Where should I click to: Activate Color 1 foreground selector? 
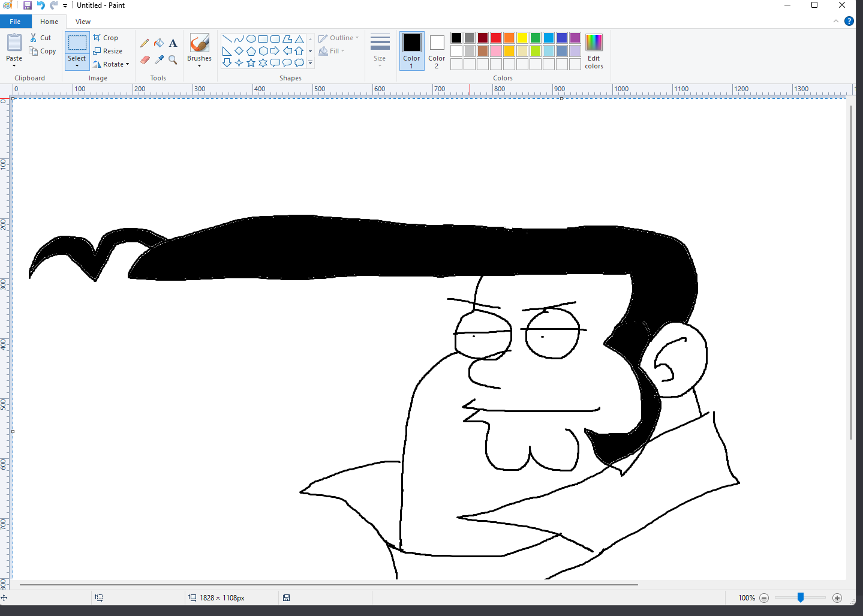click(411, 51)
